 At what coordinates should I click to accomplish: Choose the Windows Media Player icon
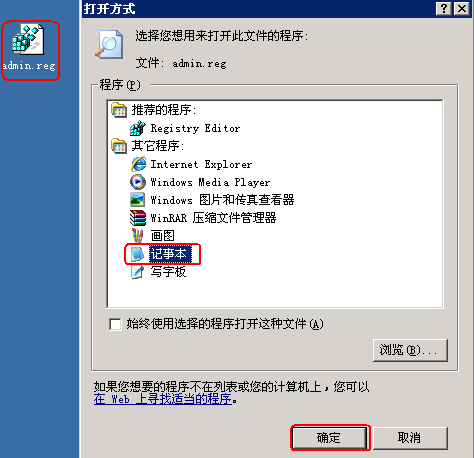138,182
